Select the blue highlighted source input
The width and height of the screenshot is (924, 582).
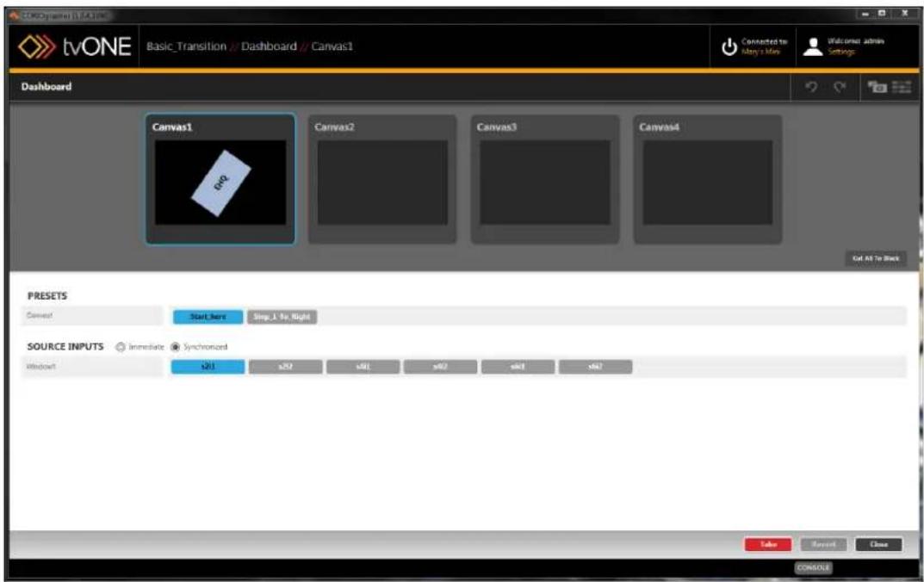[x=208, y=367]
